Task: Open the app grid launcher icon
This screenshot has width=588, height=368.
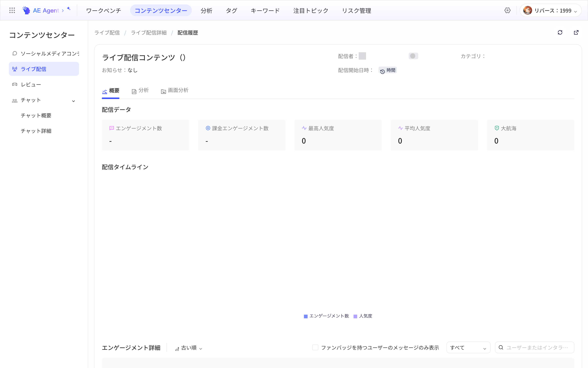Action: pyautogui.click(x=12, y=10)
